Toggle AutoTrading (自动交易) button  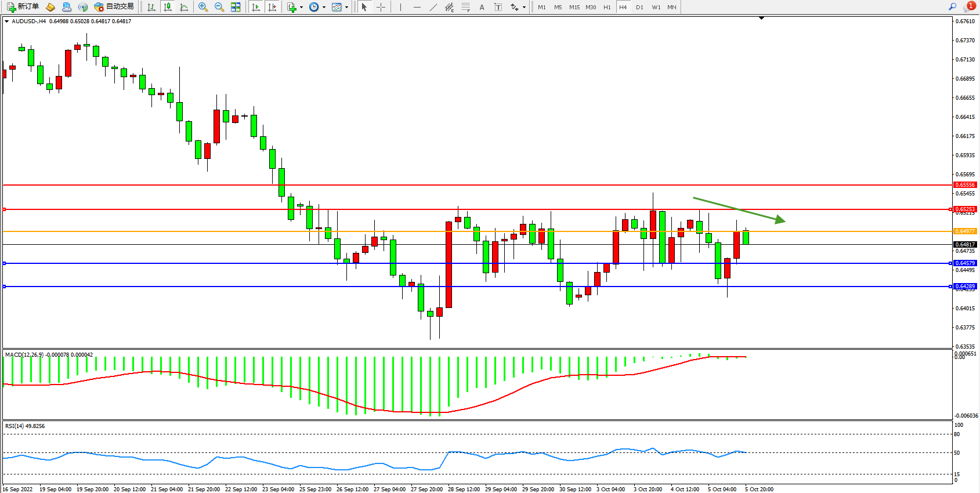click(x=114, y=7)
